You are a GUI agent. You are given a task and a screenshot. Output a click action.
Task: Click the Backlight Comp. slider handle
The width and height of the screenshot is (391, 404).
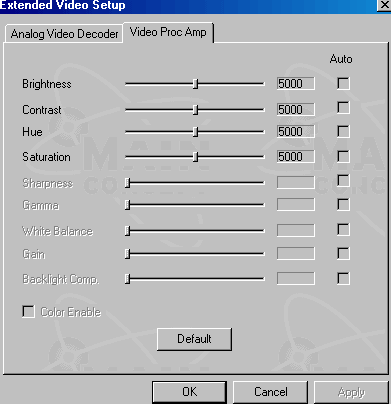coord(127,279)
